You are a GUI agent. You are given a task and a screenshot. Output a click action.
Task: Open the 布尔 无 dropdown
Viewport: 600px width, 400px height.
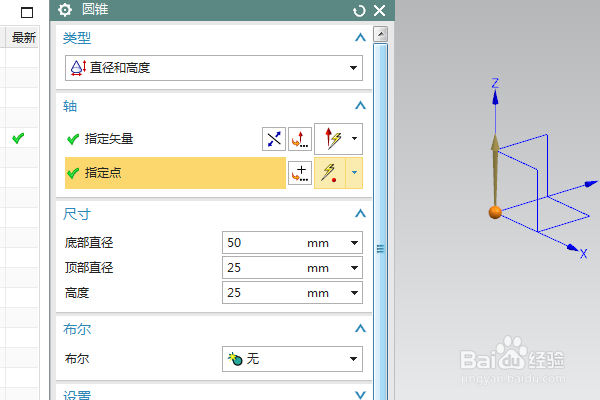pyautogui.click(x=292, y=359)
